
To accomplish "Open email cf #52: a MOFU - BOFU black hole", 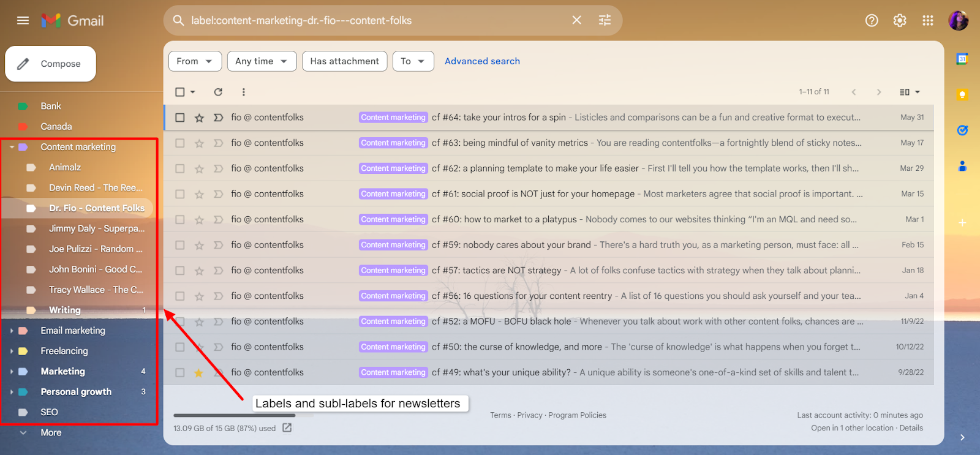I will coord(549,322).
